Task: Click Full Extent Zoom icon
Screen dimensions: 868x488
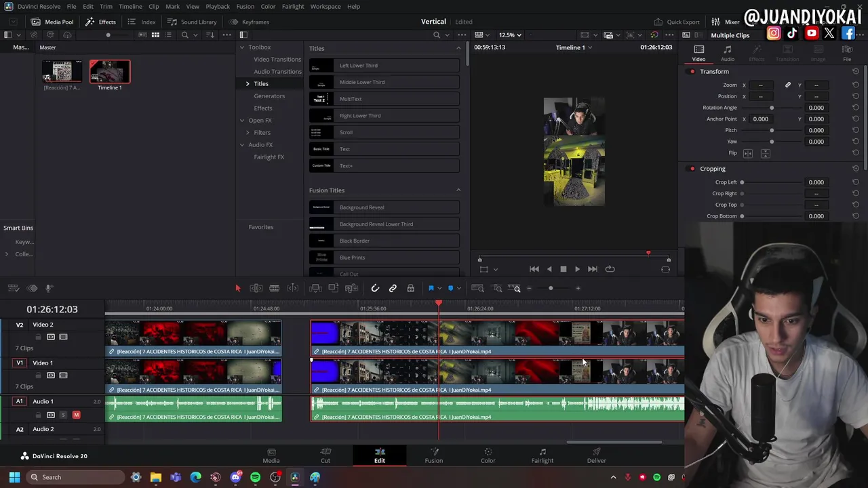Action: [477, 289]
